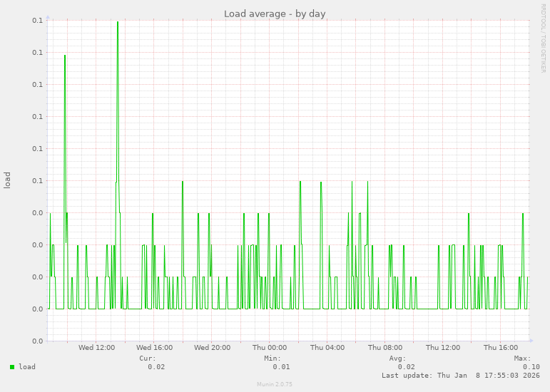
Task: Click the 'Munin 2.0.75' footer text
Action: click(275, 384)
